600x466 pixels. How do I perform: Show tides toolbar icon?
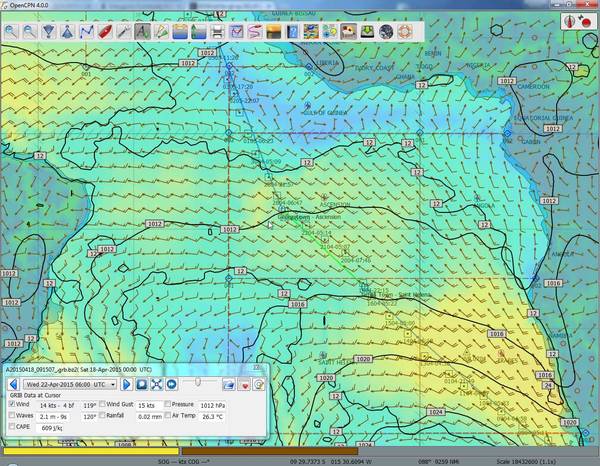click(199, 31)
